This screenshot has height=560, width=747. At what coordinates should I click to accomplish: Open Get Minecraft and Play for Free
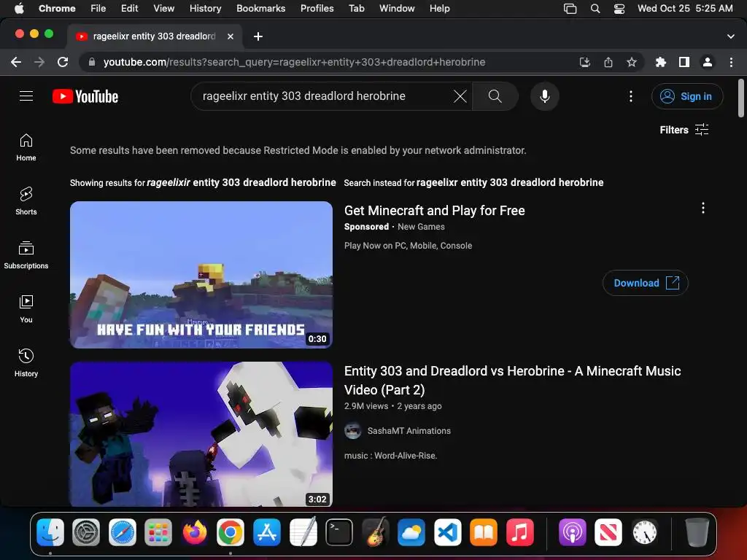tap(435, 211)
